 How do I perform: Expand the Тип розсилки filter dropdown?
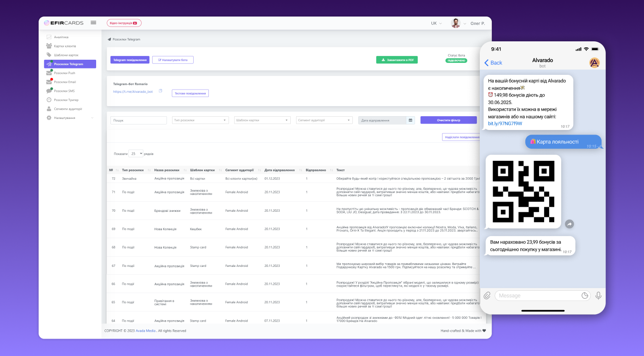point(200,120)
